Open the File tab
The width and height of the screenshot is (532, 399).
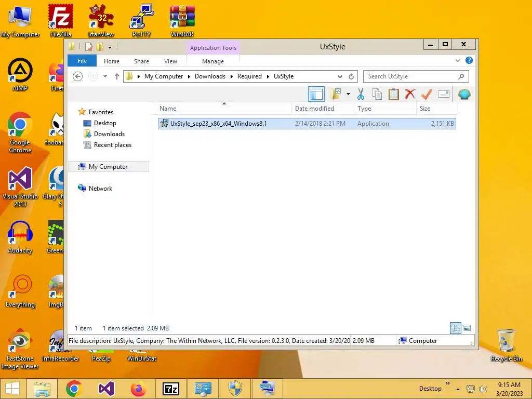click(x=82, y=61)
